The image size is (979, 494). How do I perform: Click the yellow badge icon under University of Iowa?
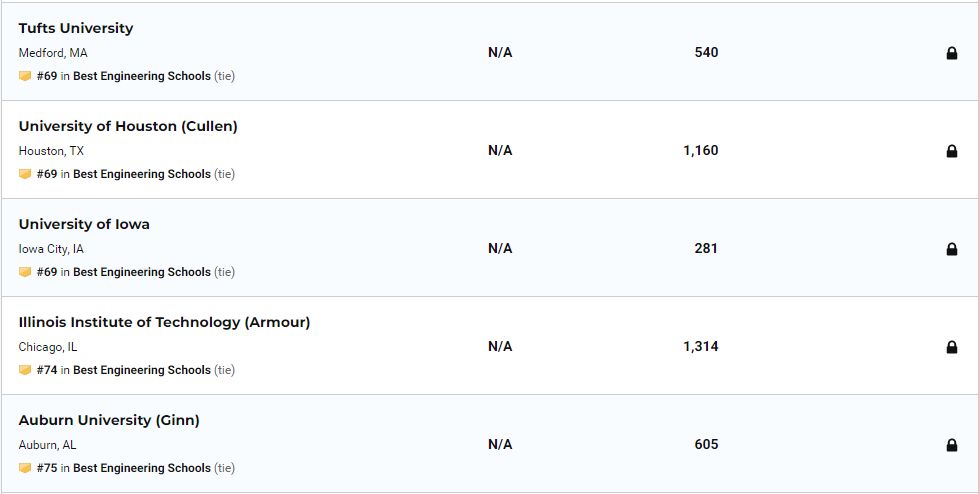click(25, 272)
